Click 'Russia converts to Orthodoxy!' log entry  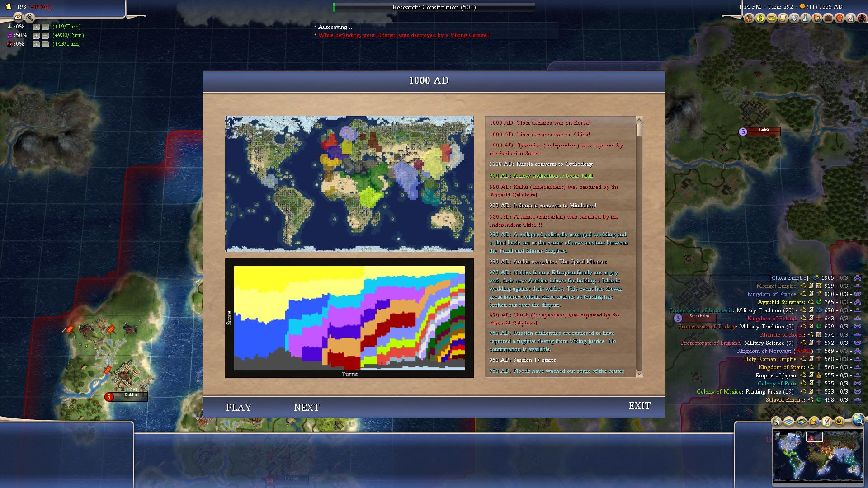pos(542,164)
